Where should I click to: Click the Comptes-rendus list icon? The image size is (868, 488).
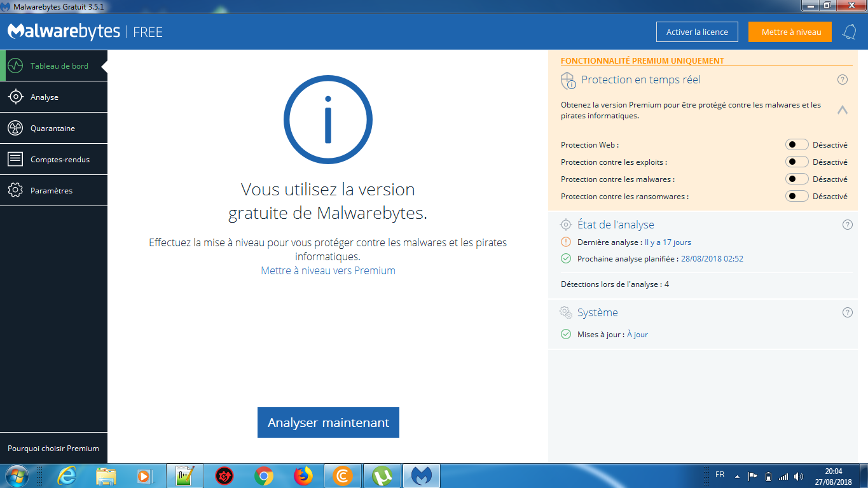click(15, 159)
